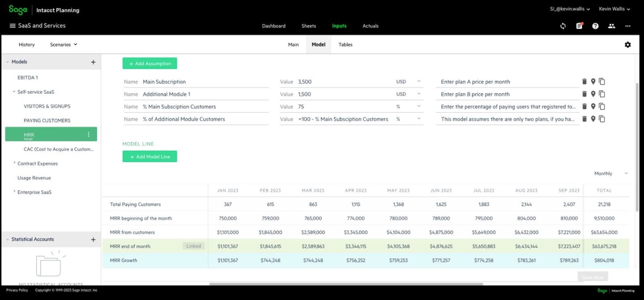The width and height of the screenshot is (644, 300).
Task: Open the hamburger navigation menu
Action: click(x=13, y=26)
